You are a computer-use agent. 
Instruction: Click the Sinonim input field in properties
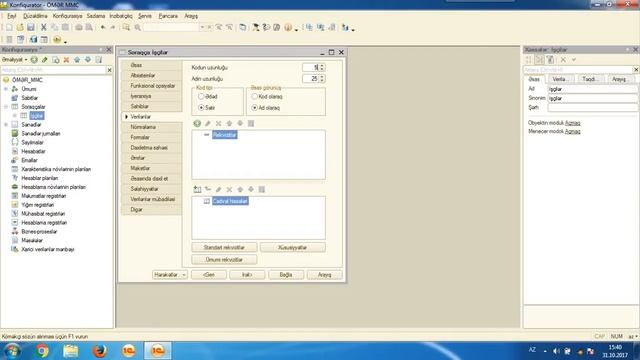point(592,98)
